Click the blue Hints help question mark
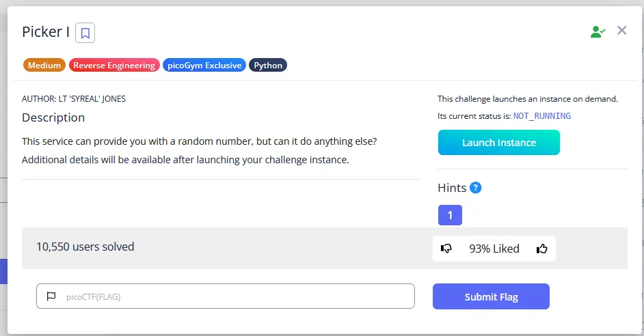The image size is (644, 336). coord(476,188)
